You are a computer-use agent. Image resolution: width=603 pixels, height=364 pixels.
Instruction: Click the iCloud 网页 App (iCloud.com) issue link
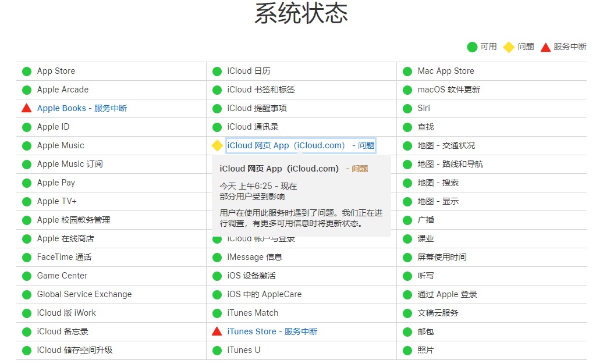[x=301, y=146]
